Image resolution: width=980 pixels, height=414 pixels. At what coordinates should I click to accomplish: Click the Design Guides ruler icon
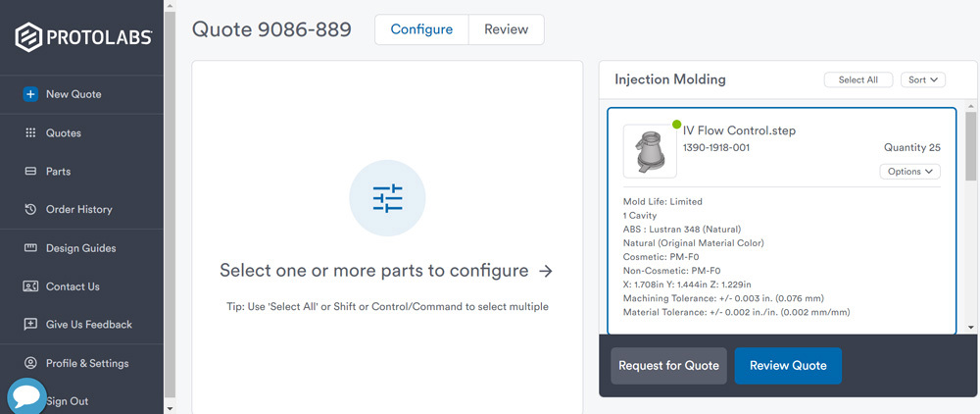click(29, 248)
